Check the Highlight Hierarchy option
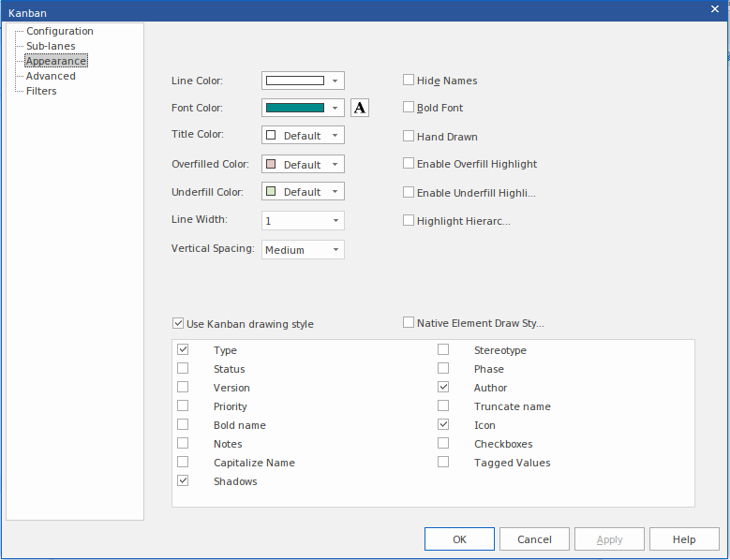This screenshot has height=560, width=730. (x=409, y=220)
